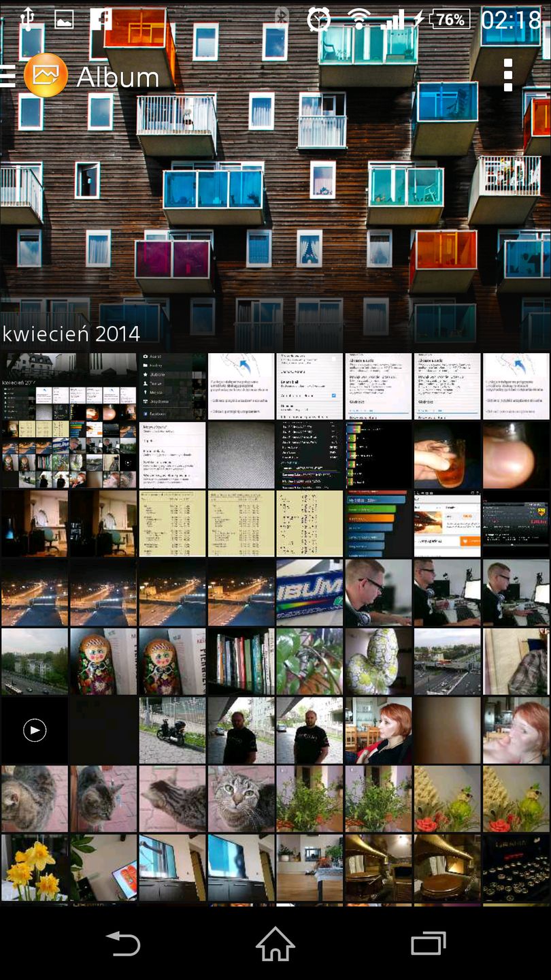Image resolution: width=551 pixels, height=980 pixels.
Task: Tap the orange Album app icon
Action: tap(46, 76)
